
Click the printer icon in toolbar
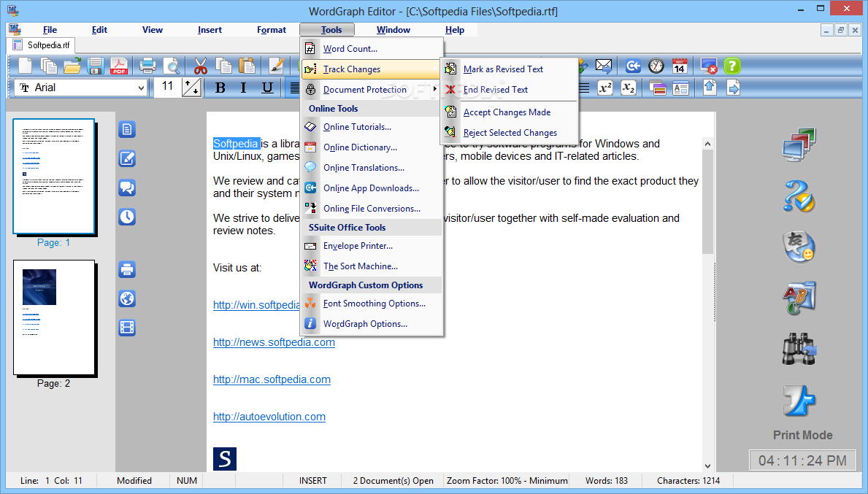pos(147,66)
